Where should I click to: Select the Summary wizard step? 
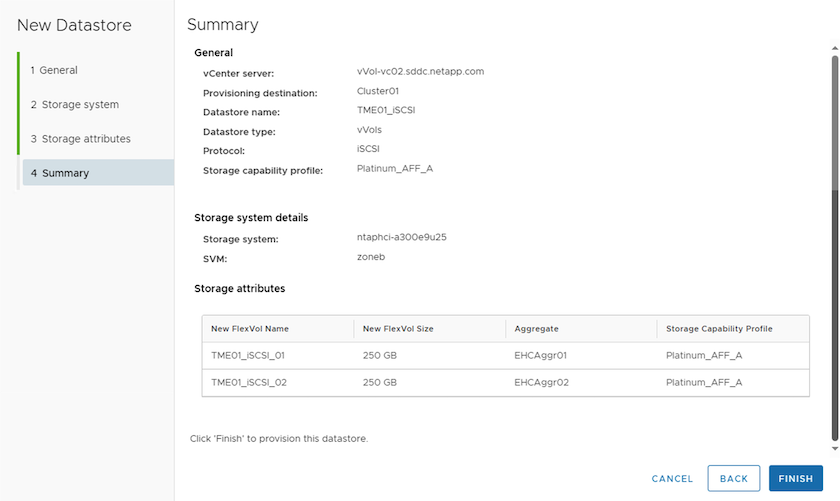tap(60, 173)
